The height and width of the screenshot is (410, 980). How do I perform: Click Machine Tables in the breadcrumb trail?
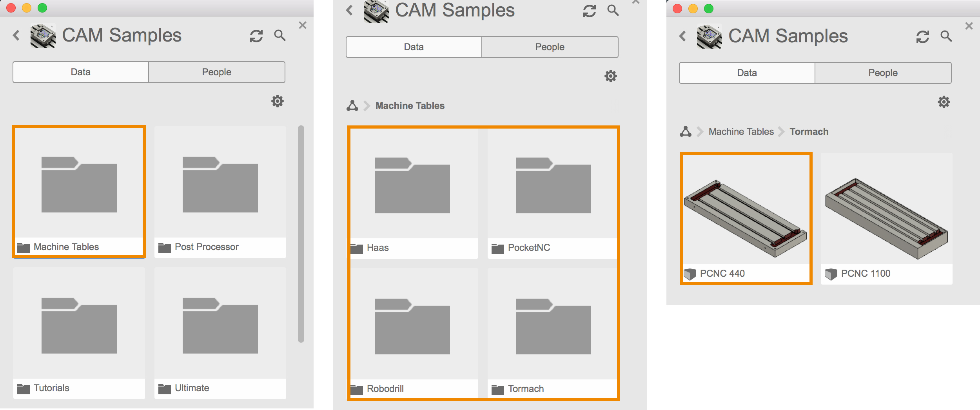pyautogui.click(x=741, y=131)
